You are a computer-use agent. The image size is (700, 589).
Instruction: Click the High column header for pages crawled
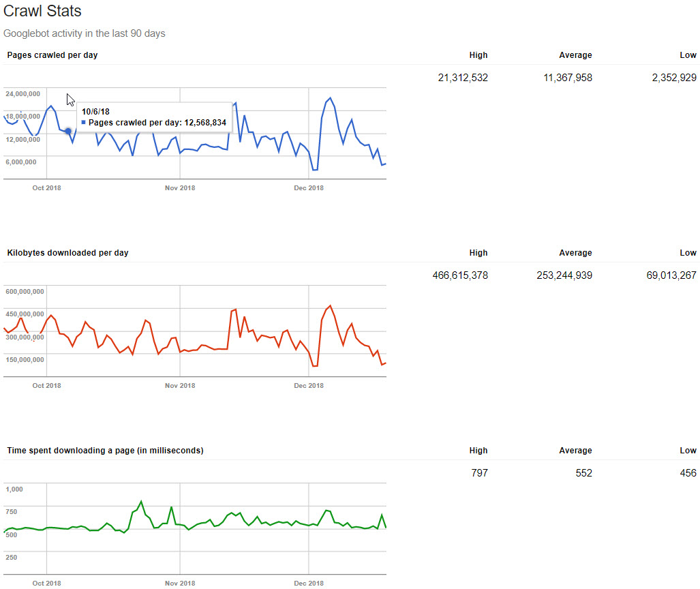pos(478,55)
